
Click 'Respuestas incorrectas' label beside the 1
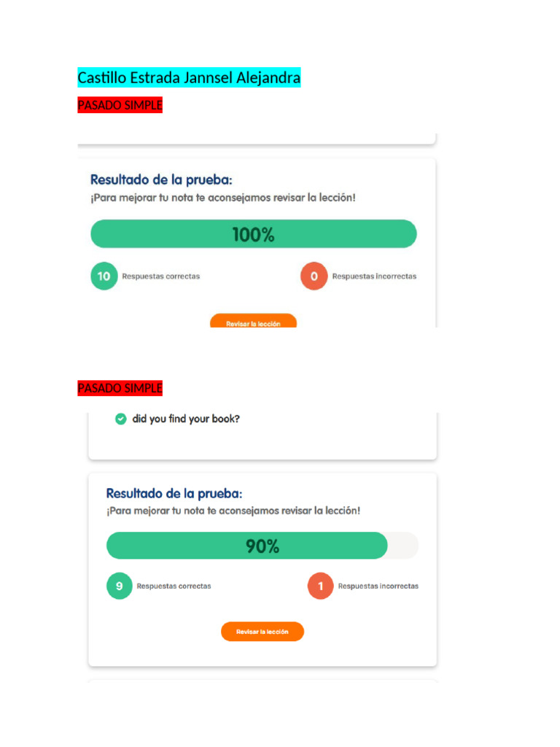[378, 586]
